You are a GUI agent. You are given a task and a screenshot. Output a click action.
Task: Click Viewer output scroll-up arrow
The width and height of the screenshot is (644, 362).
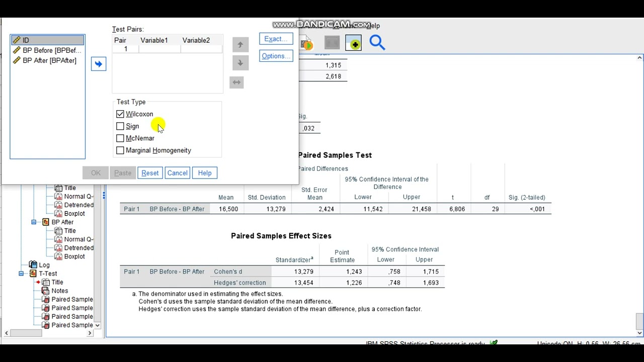(x=639, y=58)
